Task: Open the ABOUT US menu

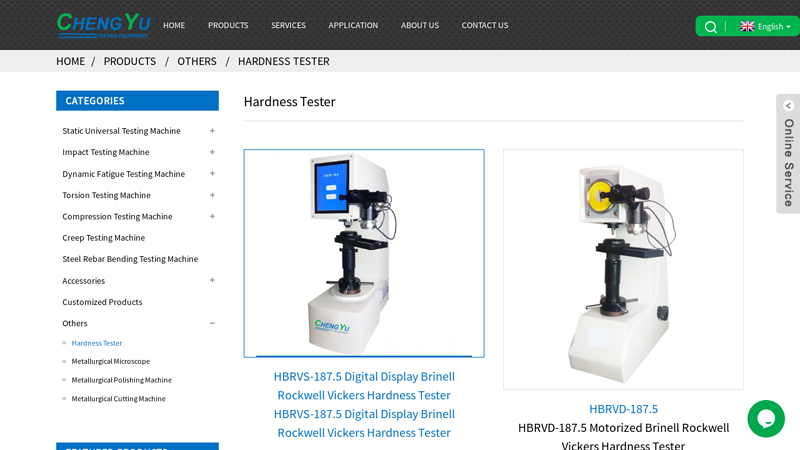Action: coord(419,25)
